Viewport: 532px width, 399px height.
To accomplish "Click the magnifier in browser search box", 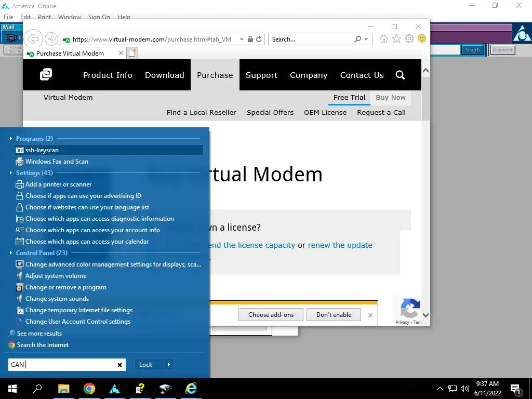I will click(357, 39).
